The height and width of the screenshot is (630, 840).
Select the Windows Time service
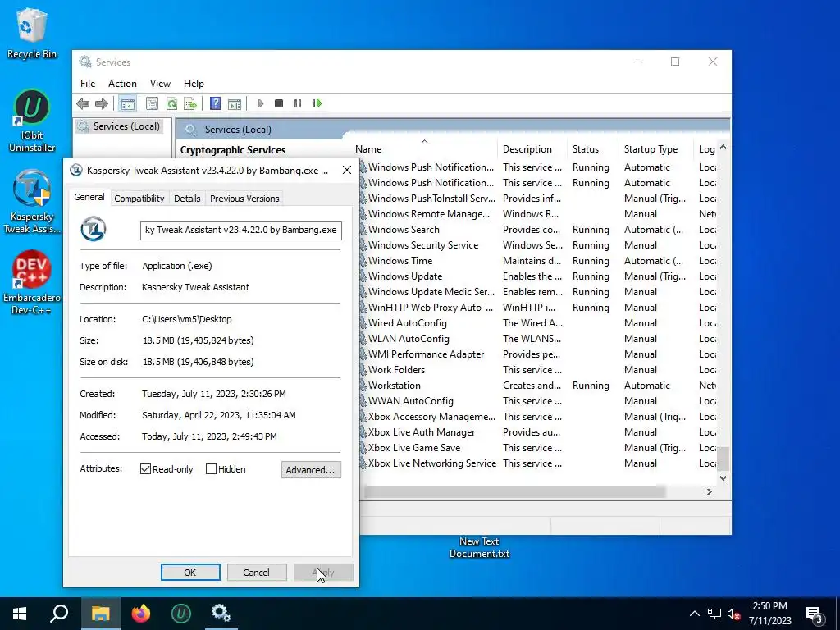pos(537,261)
